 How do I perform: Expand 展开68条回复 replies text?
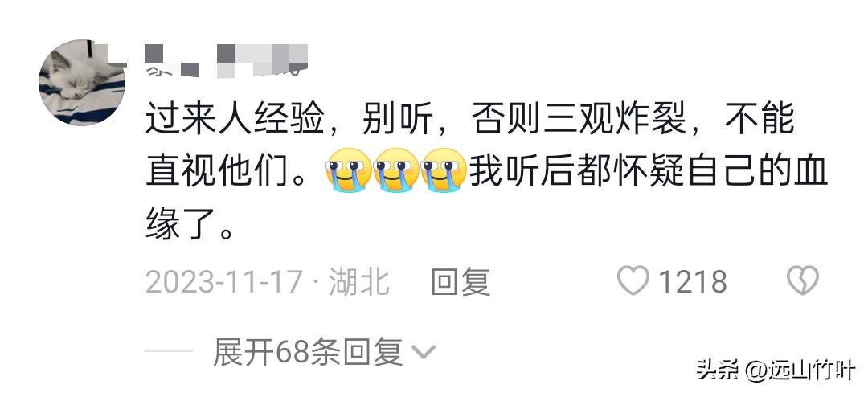[x=308, y=351]
